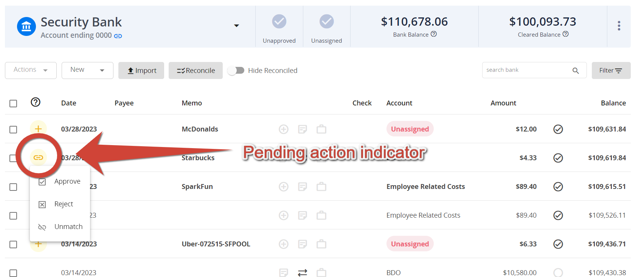644x277 pixels.
Task: Select Unmatch from the context menu
Action: pyautogui.click(x=60, y=227)
